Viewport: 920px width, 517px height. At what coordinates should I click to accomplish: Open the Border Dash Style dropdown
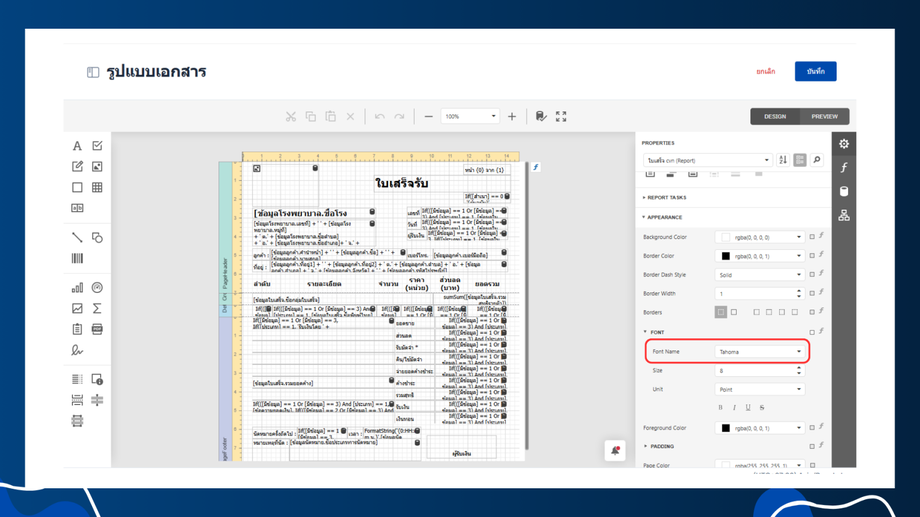pyautogui.click(x=759, y=275)
